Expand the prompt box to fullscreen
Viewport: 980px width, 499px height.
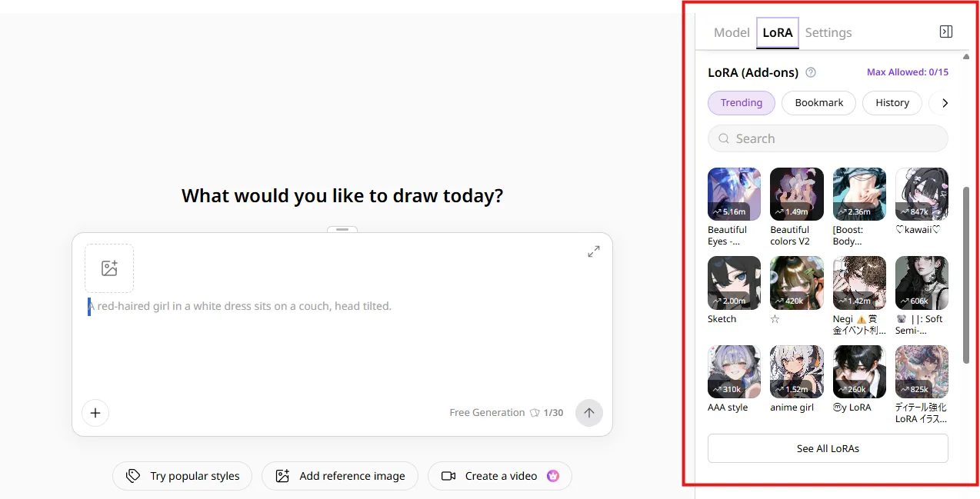click(x=594, y=251)
